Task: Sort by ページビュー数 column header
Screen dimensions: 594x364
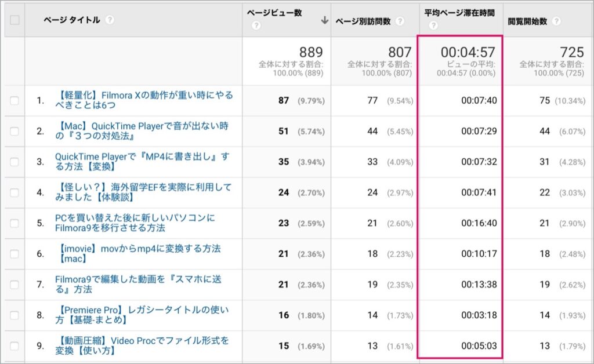Action: [x=274, y=13]
